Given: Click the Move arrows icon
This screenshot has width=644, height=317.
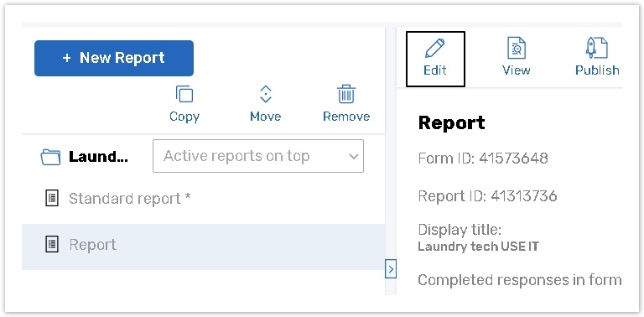Looking at the screenshot, I should point(265,94).
